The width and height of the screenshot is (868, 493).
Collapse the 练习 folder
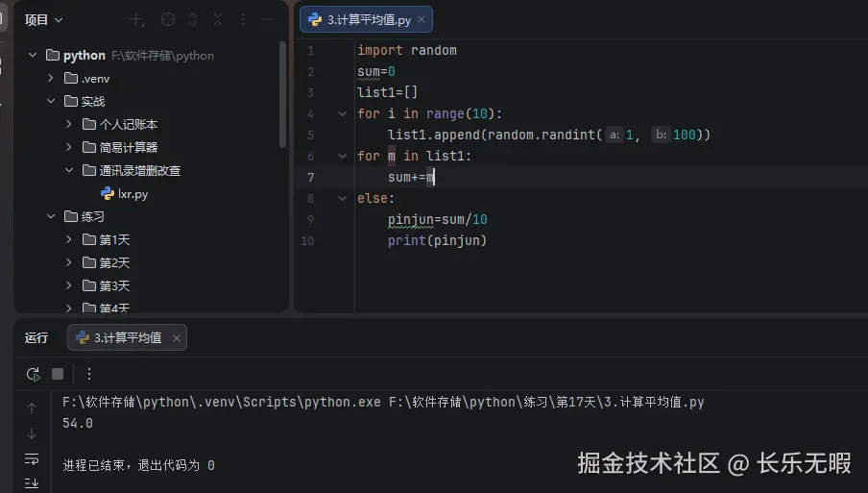pos(50,216)
